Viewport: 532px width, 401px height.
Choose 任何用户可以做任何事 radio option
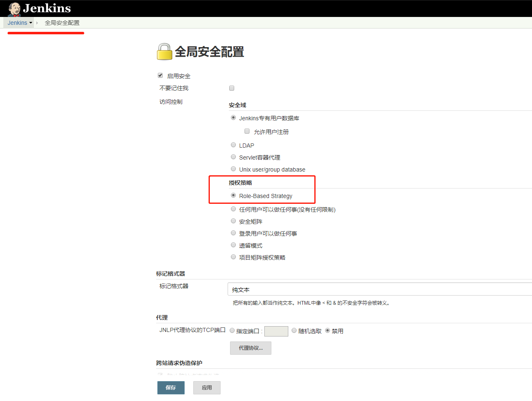point(233,209)
